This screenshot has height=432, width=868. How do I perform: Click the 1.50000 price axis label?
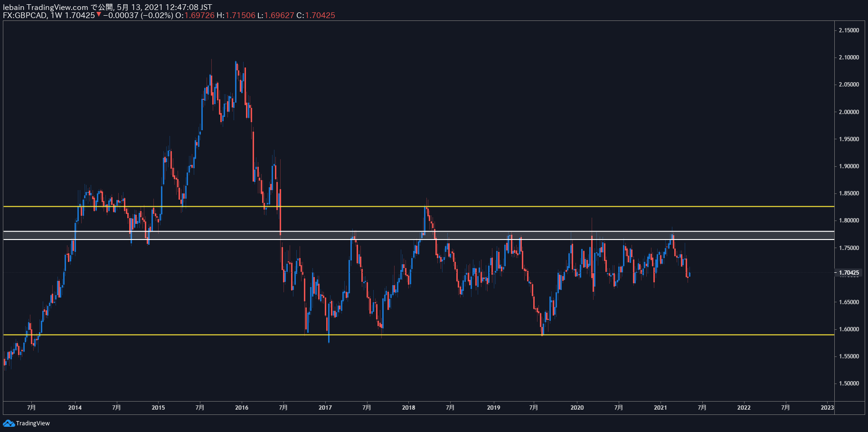coord(849,384)
